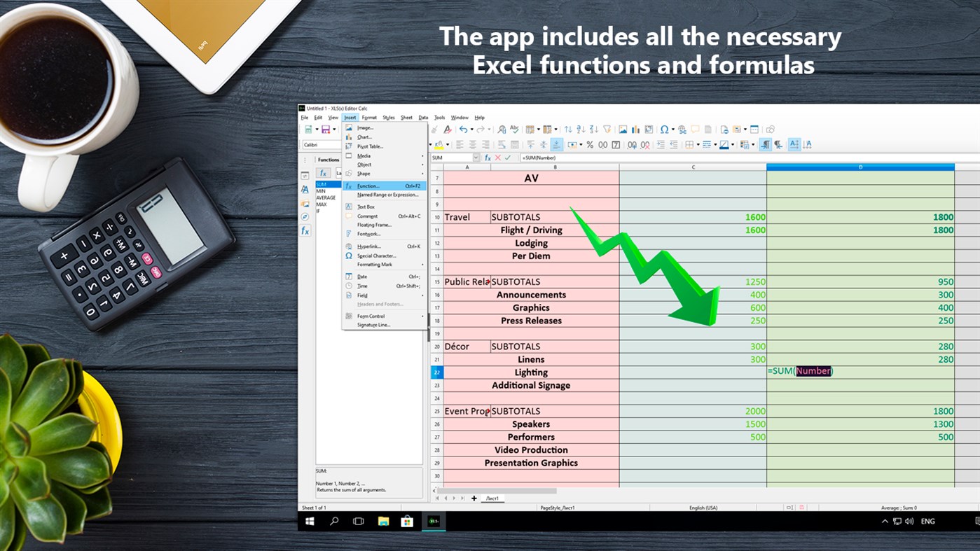
Task: Open the Data menu
Action: tap(423, 117)
